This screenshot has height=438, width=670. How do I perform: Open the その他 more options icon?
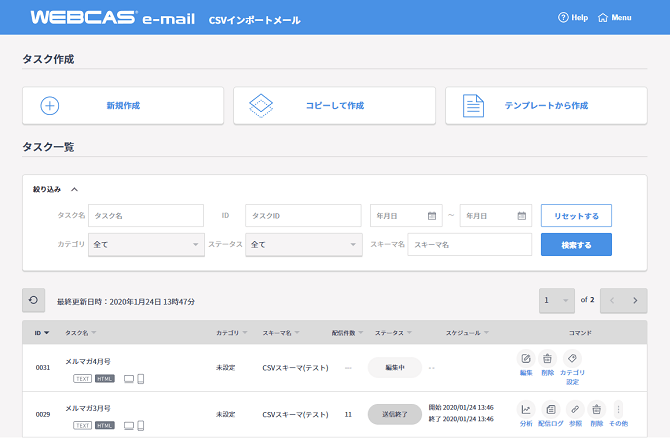[618, 409]
